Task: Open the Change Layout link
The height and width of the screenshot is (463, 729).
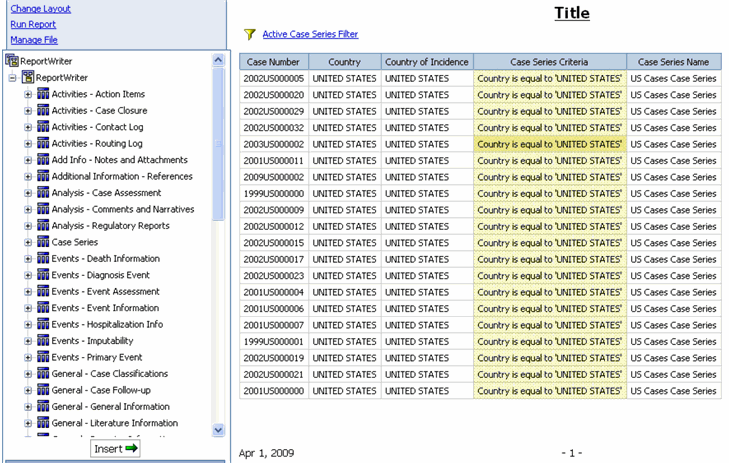Action: [x=40, y=9]
